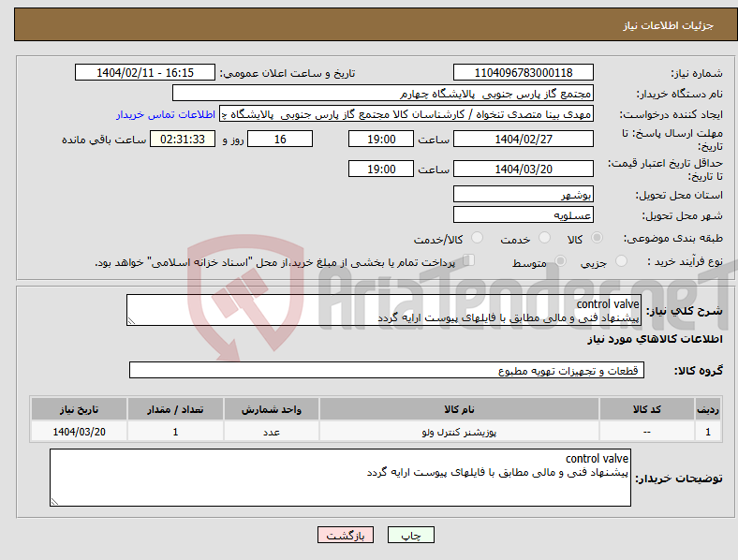Click the اطلاعات کالاهای مورد نیاز heading
Screen dimensions: 738x560
(655, 339)
